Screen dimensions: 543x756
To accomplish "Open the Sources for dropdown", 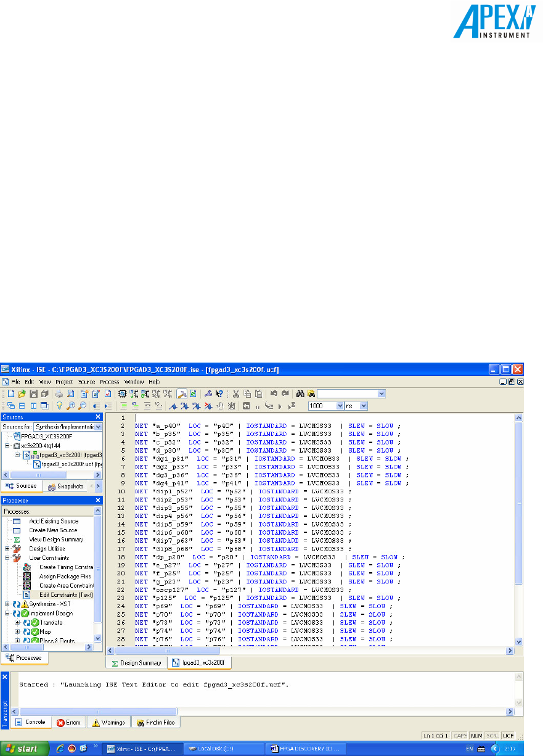I will (x=99, y=427).
